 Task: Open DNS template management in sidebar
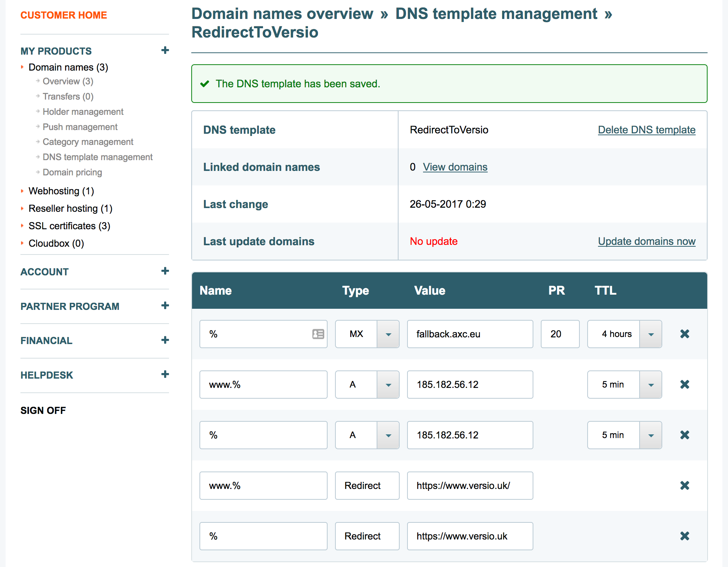97,157
